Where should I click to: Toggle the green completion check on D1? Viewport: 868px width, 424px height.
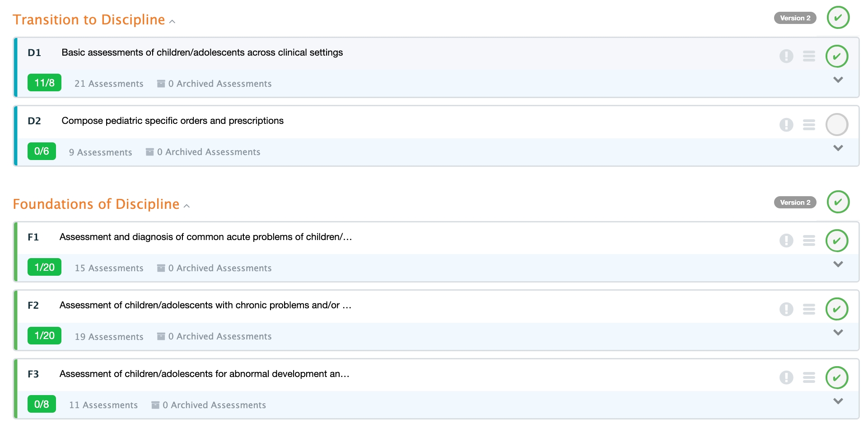(837, 56)
